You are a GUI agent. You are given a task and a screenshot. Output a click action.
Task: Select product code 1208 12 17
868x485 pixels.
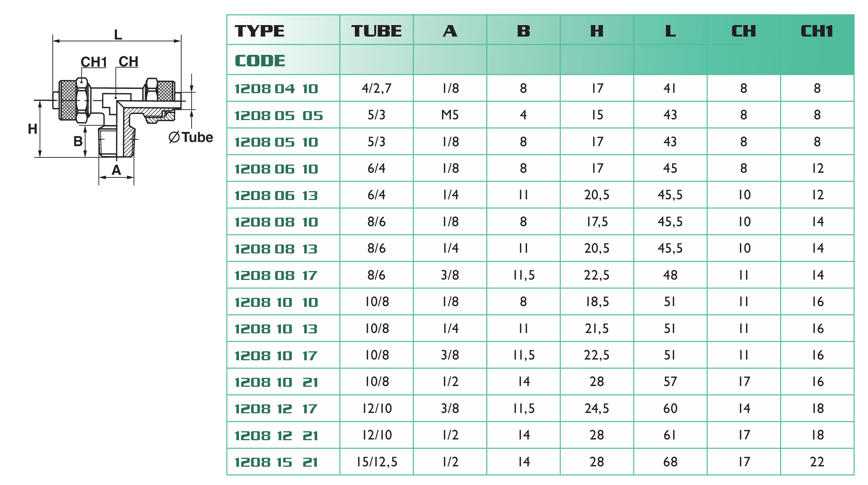pos(276,409)
